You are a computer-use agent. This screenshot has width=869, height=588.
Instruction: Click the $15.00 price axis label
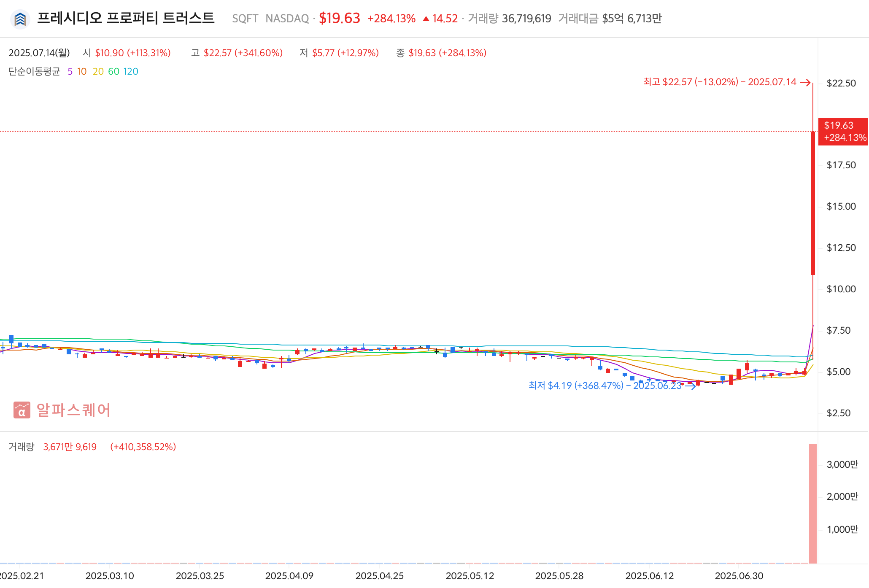(x=841, y=206)
